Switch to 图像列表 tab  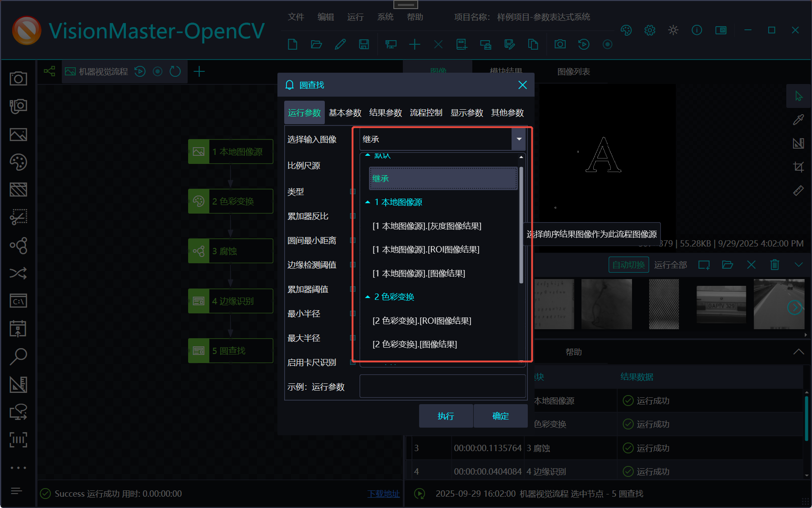point(574,71)
